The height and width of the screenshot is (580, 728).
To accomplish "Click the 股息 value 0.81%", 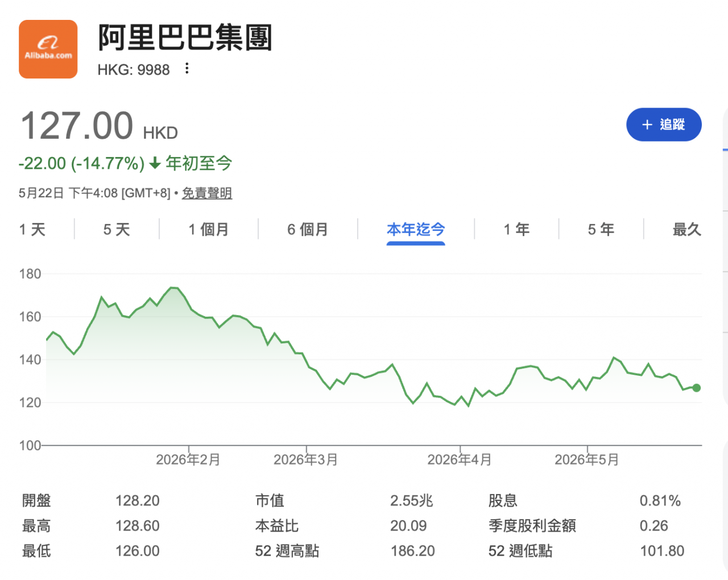I will [x=660, y=501].
